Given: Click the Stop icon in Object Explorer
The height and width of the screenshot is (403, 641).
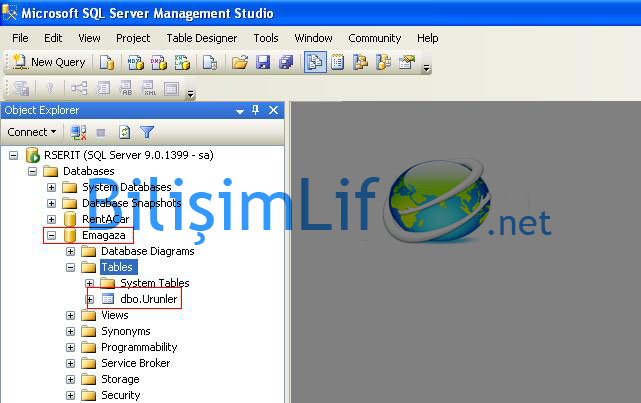Looking at the screenshot, I should point(101,132).
